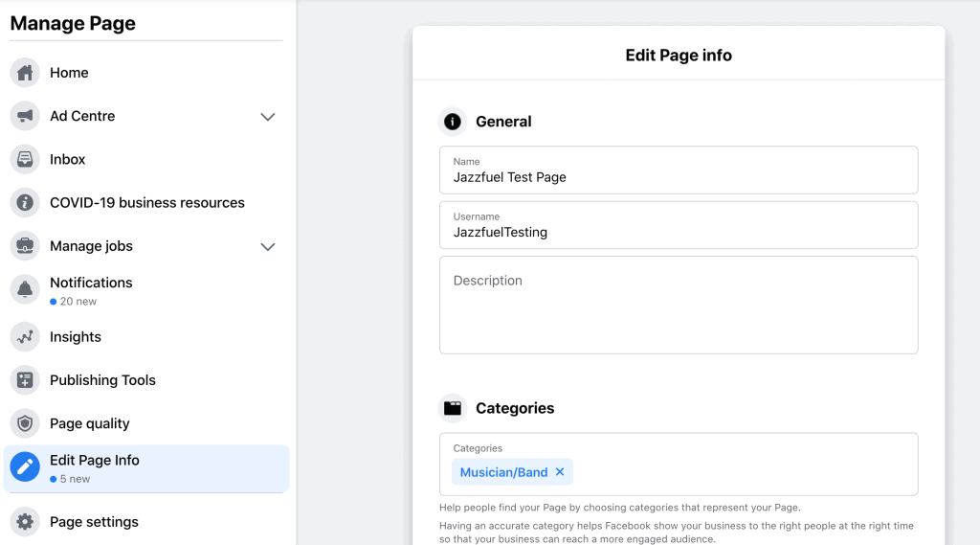The width and height of the screenshot is (980, 545).
Task: Click the Manage jobs briefcase icon
Action: pyautogui.click(x=25, y=246)
